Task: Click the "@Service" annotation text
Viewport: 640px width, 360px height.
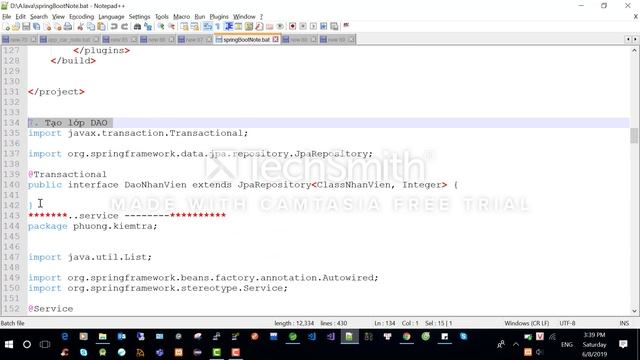Action: (x=51, y=309)
